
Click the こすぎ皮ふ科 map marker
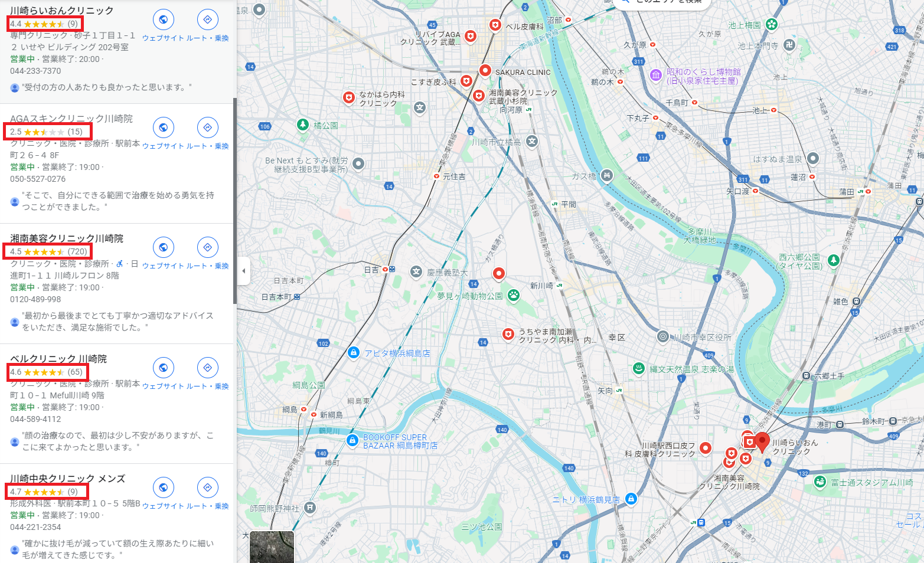point(466,81)
